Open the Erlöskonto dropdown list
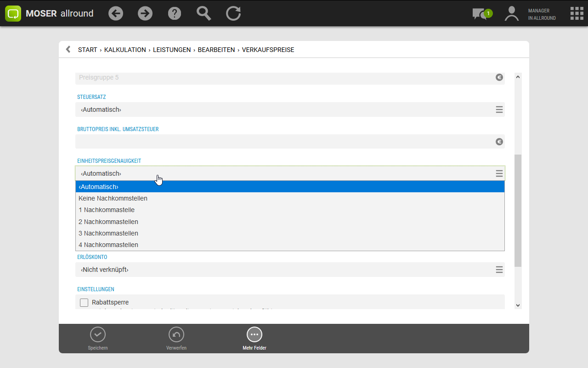Screen dimensions: 588x368 pyautogui.click(x=499, y=270)
